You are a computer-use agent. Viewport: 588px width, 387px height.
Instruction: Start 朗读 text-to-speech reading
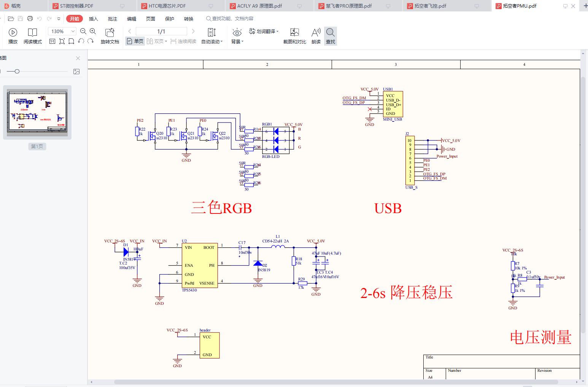316,35
